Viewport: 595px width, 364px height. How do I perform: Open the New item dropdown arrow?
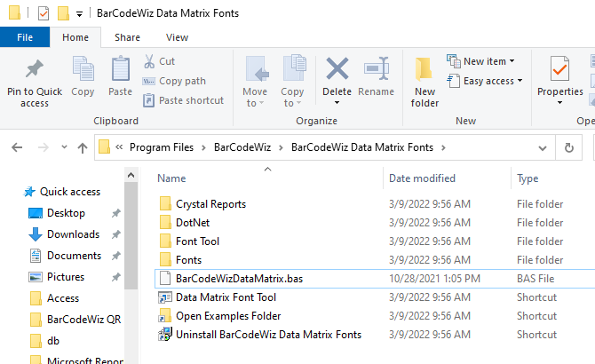click(x=512, y=61)
